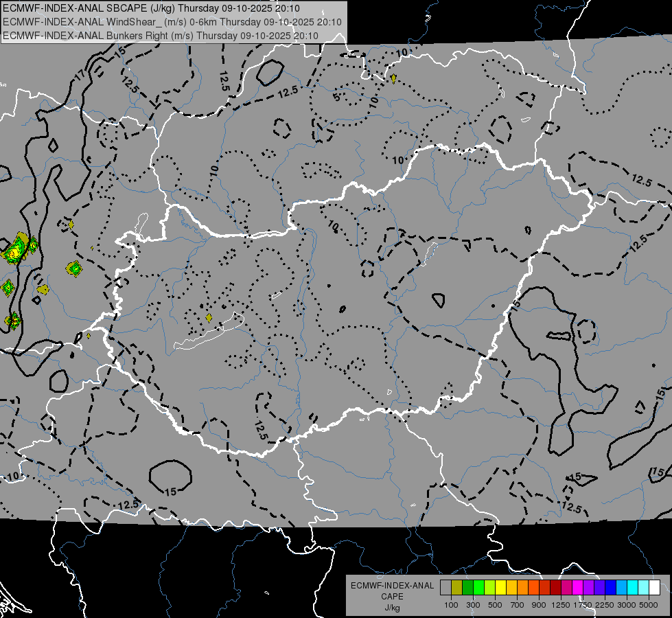Select the SBCAPE (J/kg) header line

click(151, 8)
